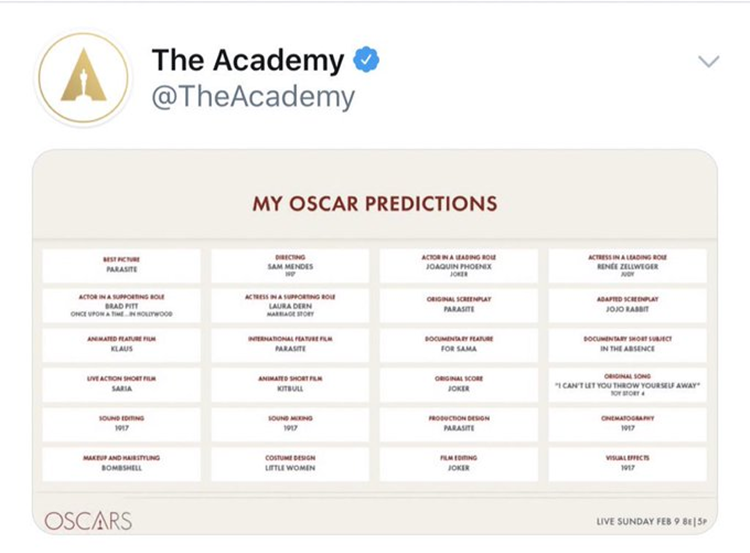
Task: Open The Academy profile picture
Action: 83,77
